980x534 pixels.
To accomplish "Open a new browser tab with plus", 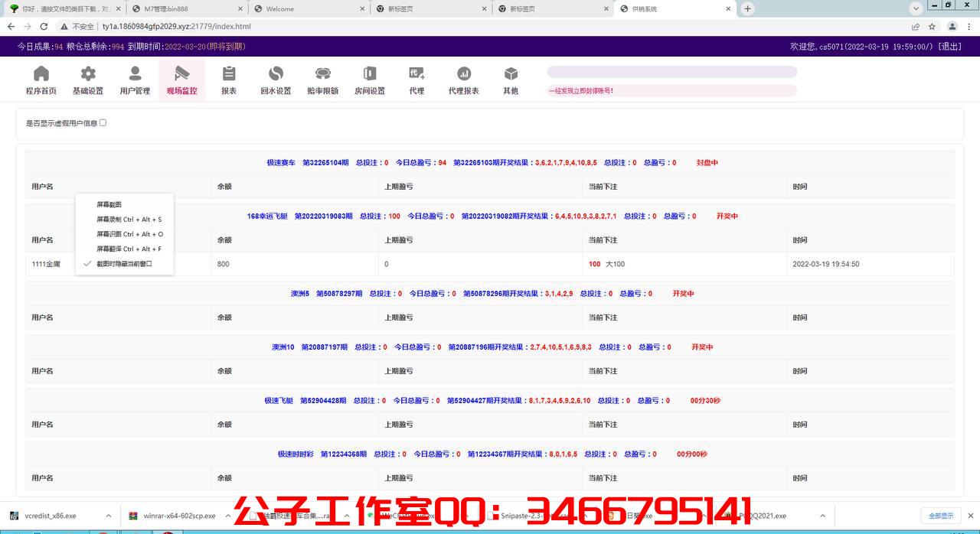I will [x=748, y=8].
